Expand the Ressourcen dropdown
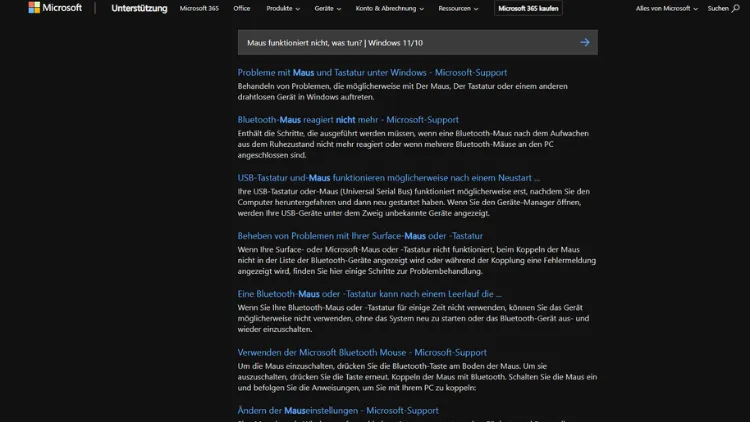 (458, 8)
